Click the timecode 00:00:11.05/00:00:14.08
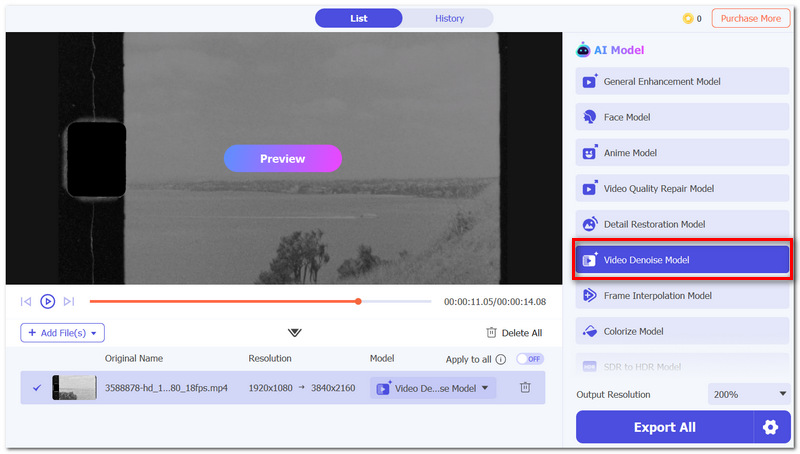The width and height of the screenshot is (800, 454). tap(495, 302)
